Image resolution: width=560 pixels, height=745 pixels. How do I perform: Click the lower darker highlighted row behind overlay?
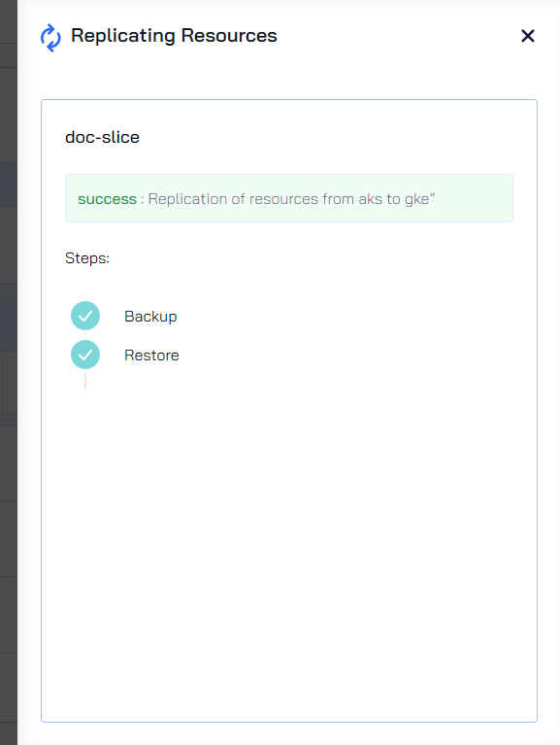(x=9, y=324)
